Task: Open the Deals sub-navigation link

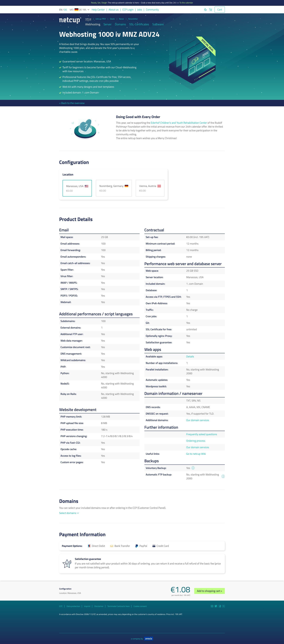Action: [x=112, y=19]
